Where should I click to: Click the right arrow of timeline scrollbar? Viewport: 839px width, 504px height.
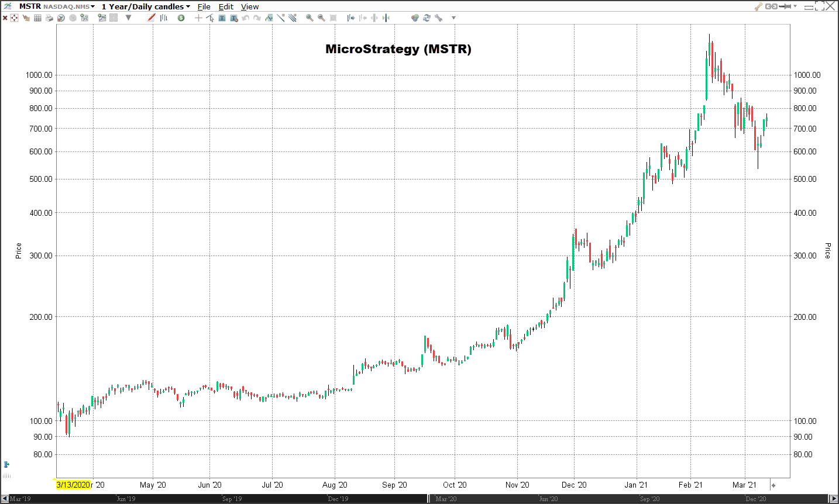click(x=834, y=499)
